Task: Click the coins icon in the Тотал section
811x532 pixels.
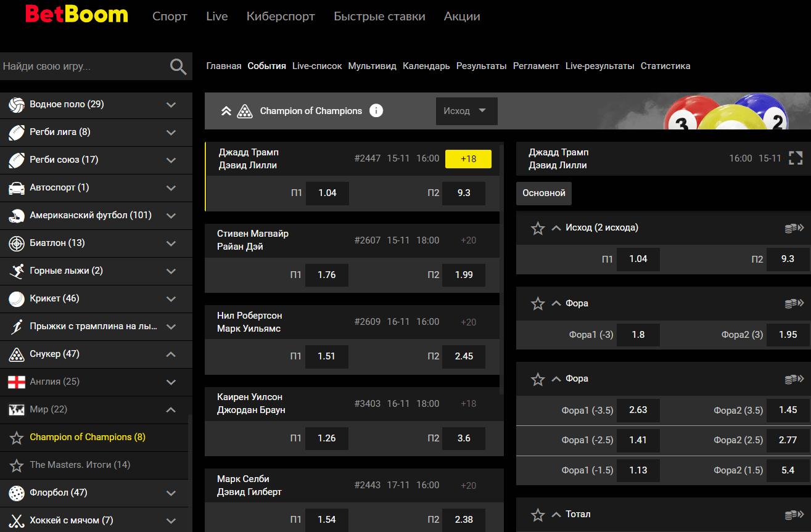Action: 794,515
